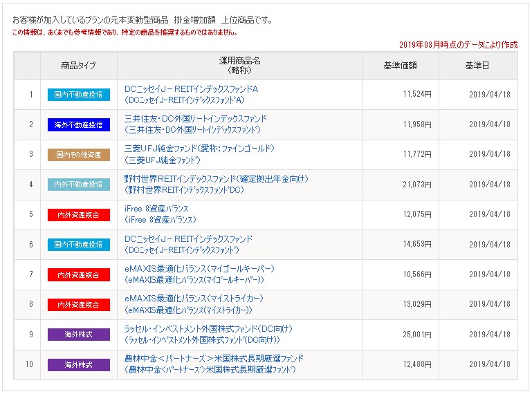Select the price 10,566円
This screenshot has width=532, height=394.
click(x=417, y=274)
